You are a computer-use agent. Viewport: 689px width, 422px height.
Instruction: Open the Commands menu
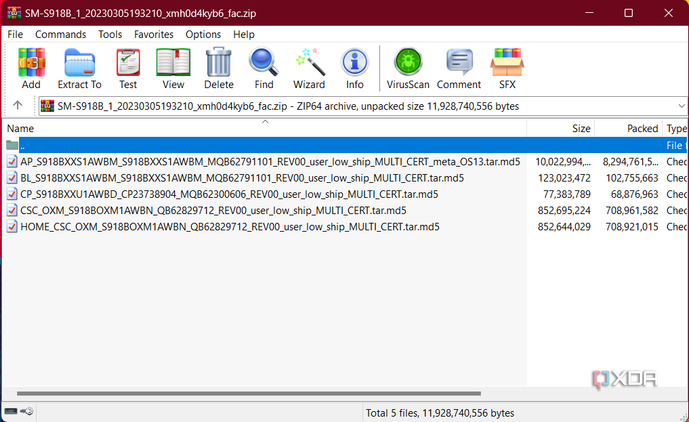(x=61, y=34)
